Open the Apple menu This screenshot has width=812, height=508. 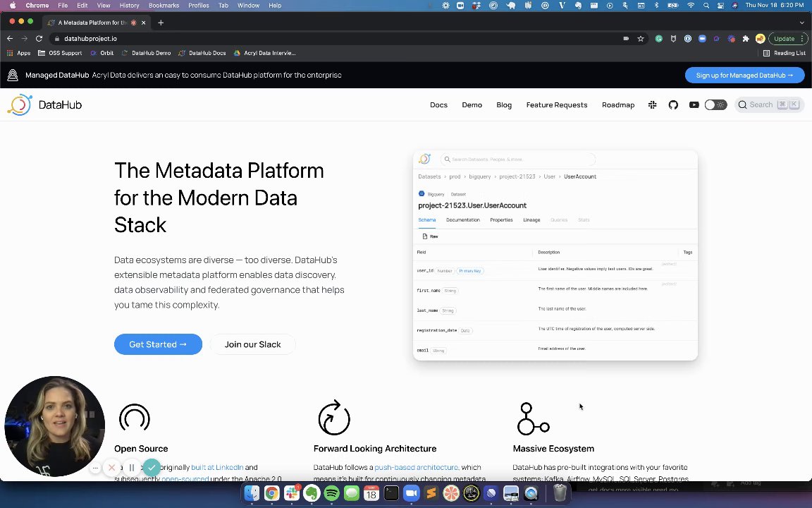(12, 5)
